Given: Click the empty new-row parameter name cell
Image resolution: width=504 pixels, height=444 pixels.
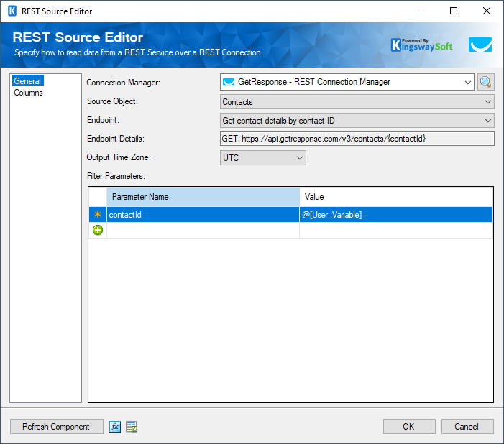Looking at the screenshot, I should pos(203,230).
